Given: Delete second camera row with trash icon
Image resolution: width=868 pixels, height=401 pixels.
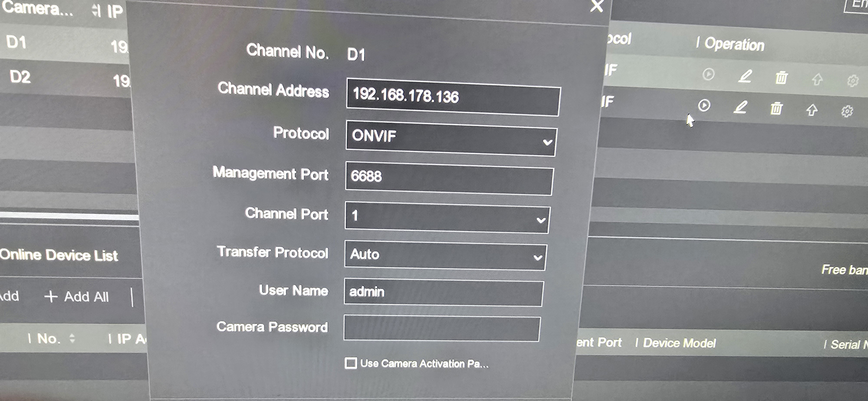Looking at the screenshot, I should pyautogui.click(x=776, y=108).
